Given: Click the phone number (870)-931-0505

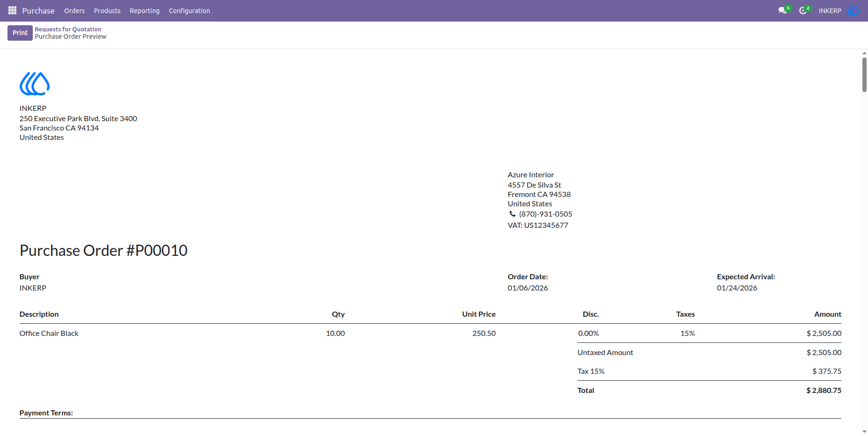Looking at the screenshot, I should coord(545,214).
